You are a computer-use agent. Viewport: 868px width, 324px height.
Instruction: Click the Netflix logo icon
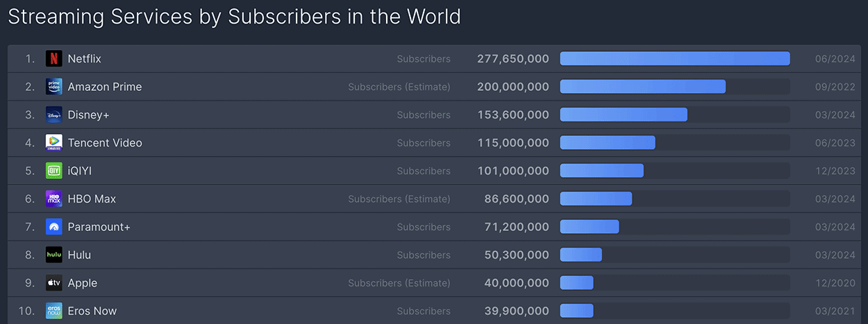(54, 59)
